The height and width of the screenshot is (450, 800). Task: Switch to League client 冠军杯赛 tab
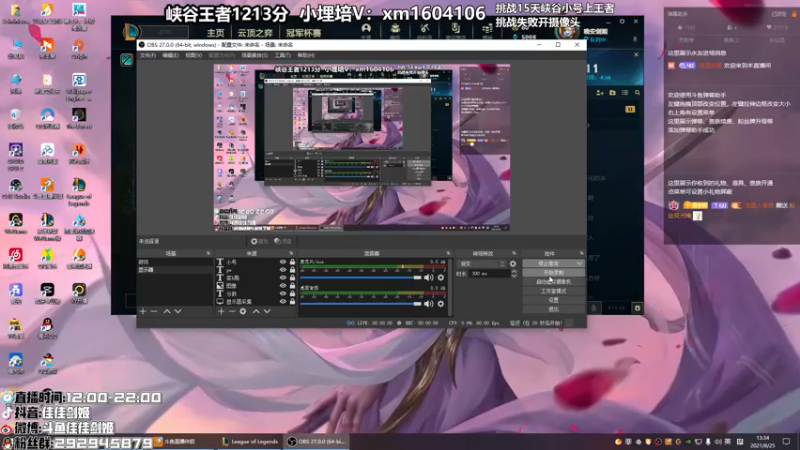[303, 33]
